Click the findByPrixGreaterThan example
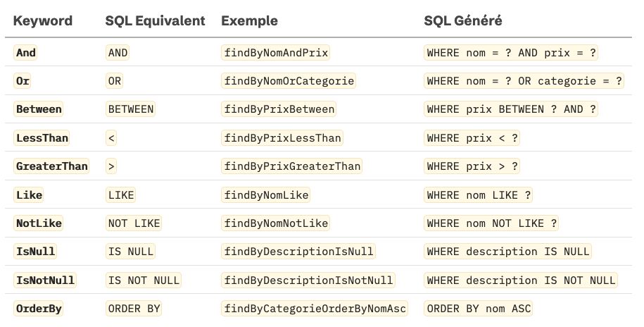 pyautogui.click(x=292, y=166)
